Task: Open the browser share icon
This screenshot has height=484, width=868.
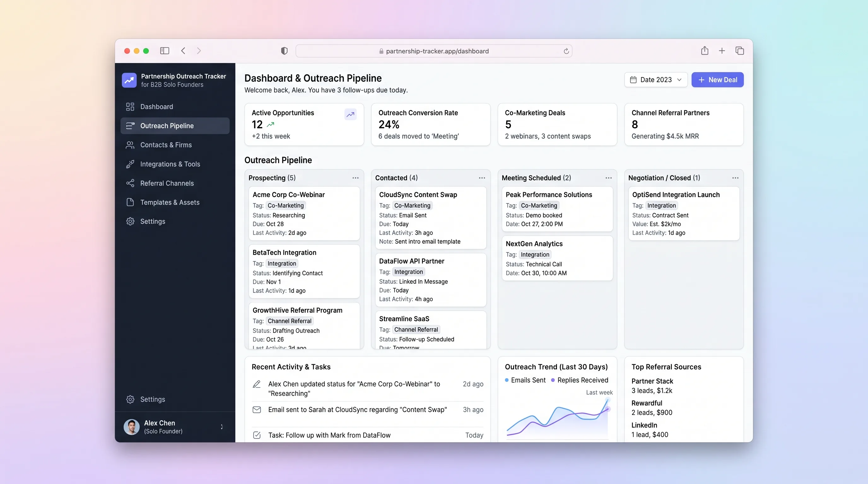Action: 705,50
